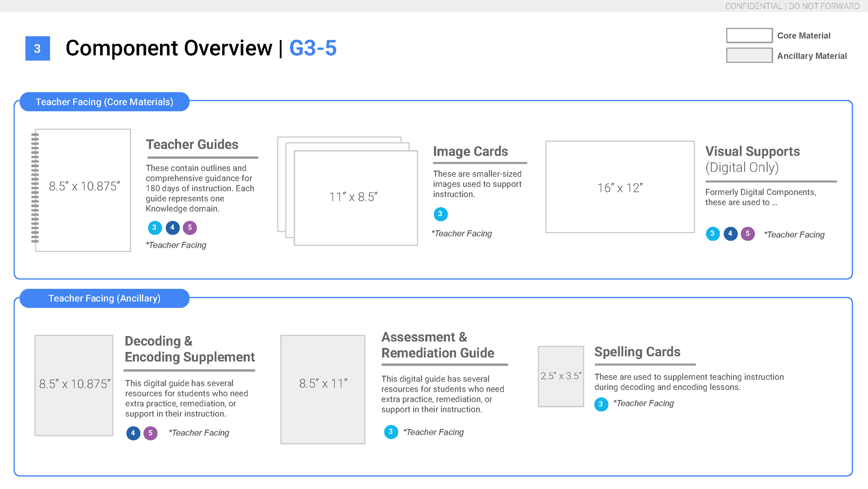Image resolution: width=868 pixels, height=489 pixels.
Task: Click the Ancillary Material legend swatch
Action: click(749, 55)
